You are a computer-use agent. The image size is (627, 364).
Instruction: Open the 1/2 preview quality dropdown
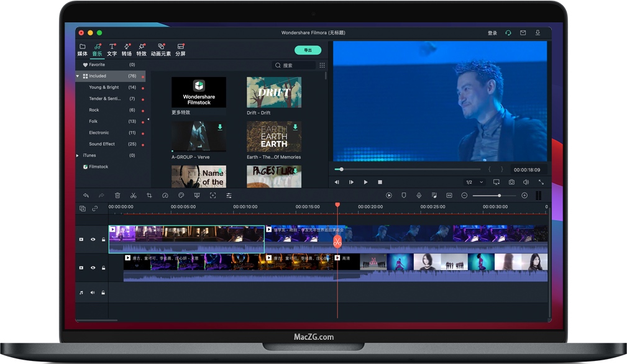pos(474,182)
